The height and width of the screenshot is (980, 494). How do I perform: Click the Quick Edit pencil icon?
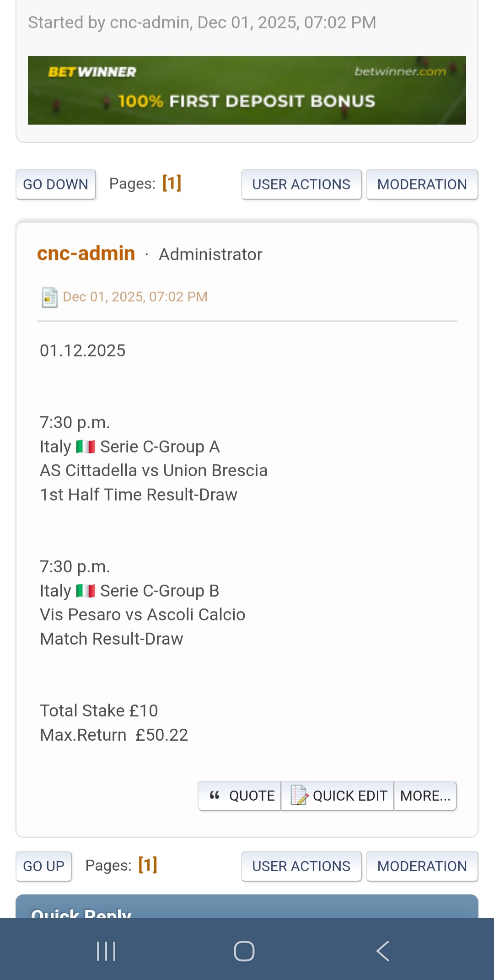pos(299,796)
